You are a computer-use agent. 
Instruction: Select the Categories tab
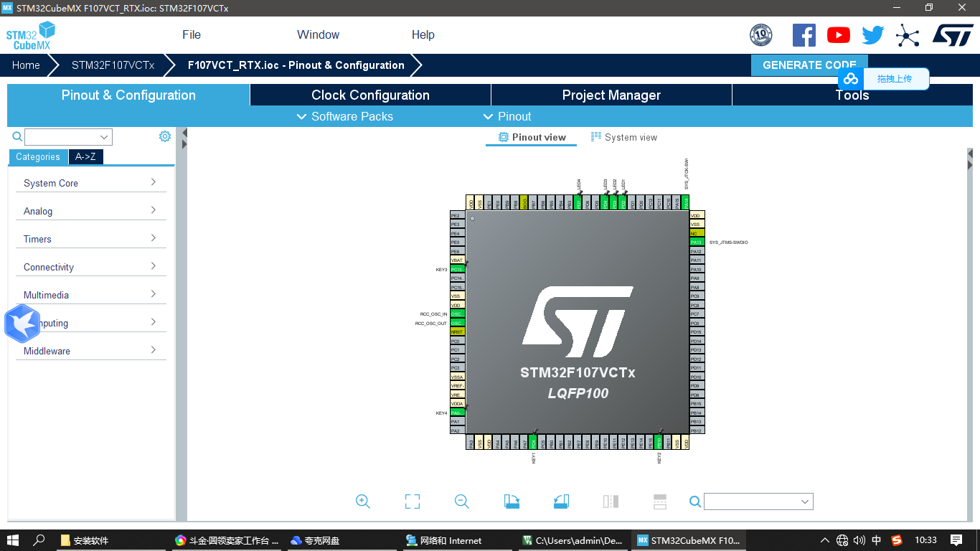point(38,156)
